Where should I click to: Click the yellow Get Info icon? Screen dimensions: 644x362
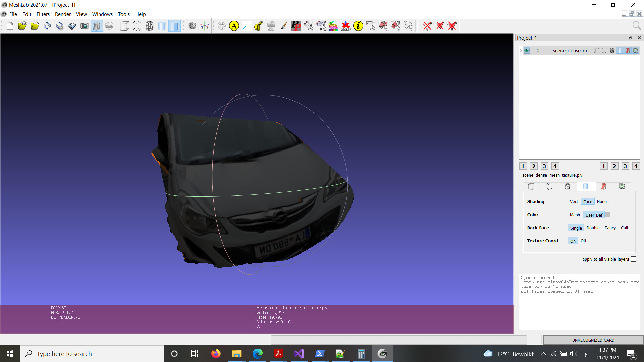(x=358, y=26)
